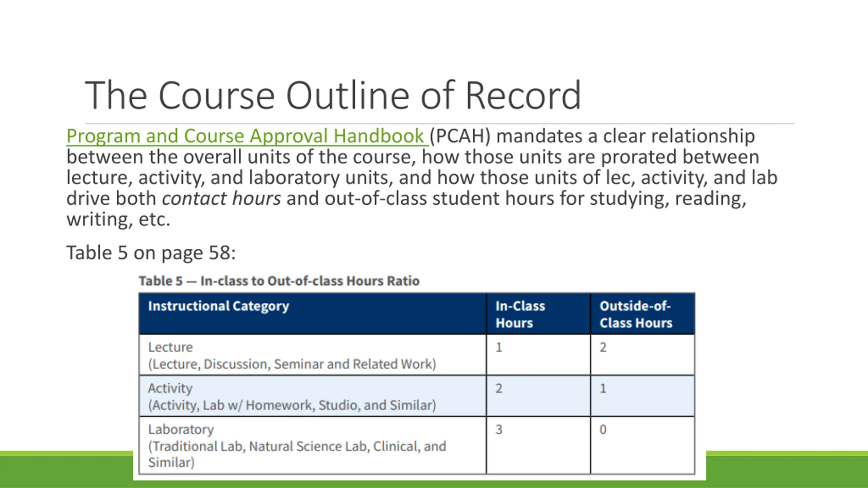Select the text 'Table 5 on page 58:'
Viewport: 868px width, 488px height.
151,253
